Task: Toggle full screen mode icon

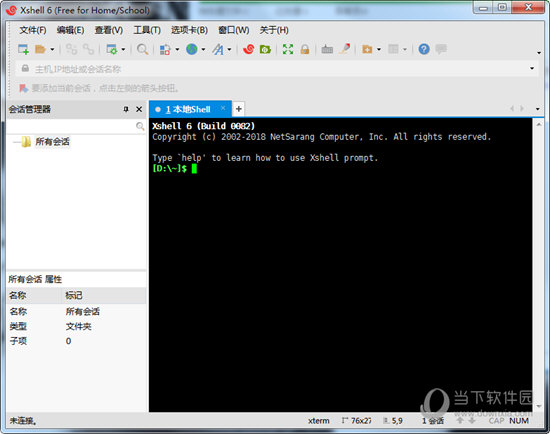Action: click(288, 49)
